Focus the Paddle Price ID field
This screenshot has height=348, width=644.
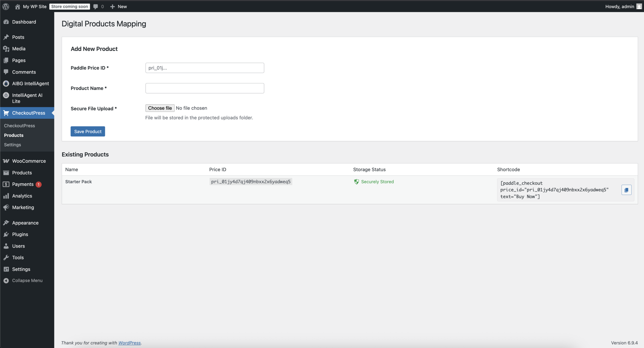205,68
